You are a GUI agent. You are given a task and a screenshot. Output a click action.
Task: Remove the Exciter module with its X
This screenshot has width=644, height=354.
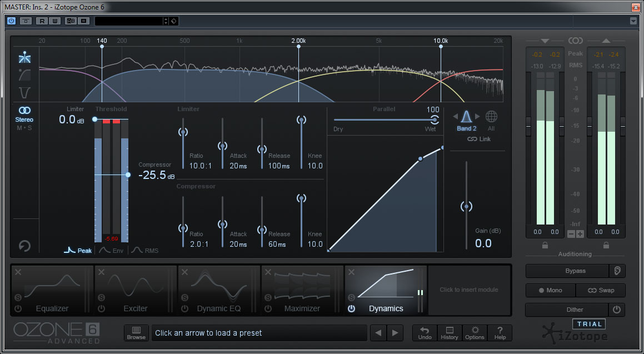(101, 272)
